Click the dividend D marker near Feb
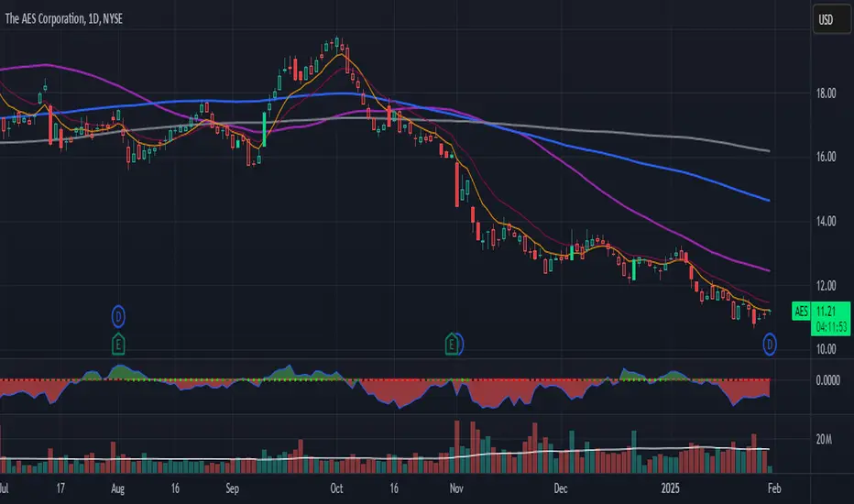This screenshot has width=854, height=504. [x=769, y=344]
